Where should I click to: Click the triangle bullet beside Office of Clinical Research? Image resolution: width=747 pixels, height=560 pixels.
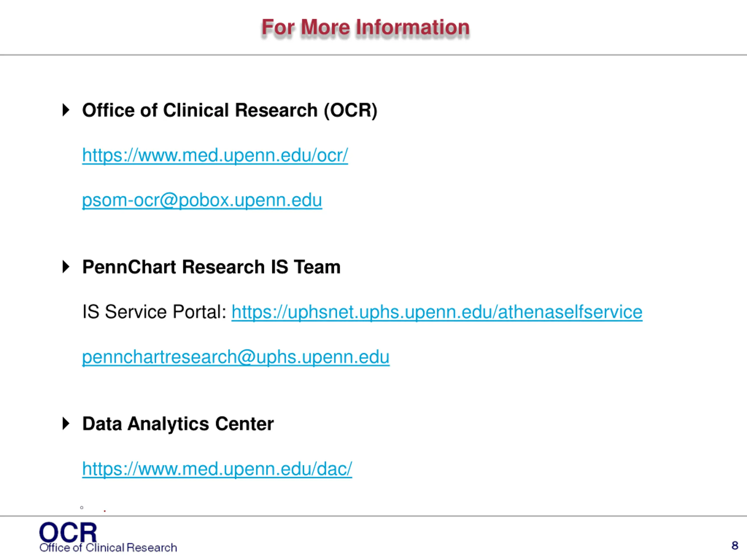click(66, 110)
